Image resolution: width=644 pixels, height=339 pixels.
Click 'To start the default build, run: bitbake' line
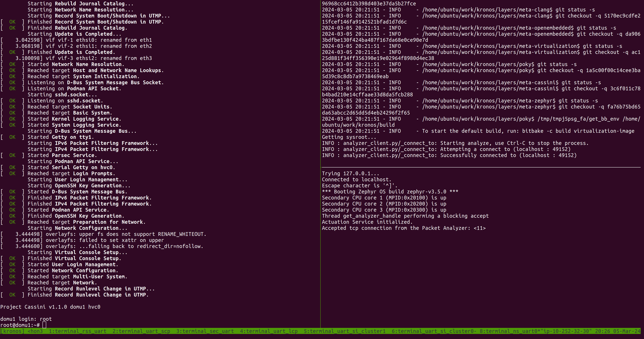point(478,131)
